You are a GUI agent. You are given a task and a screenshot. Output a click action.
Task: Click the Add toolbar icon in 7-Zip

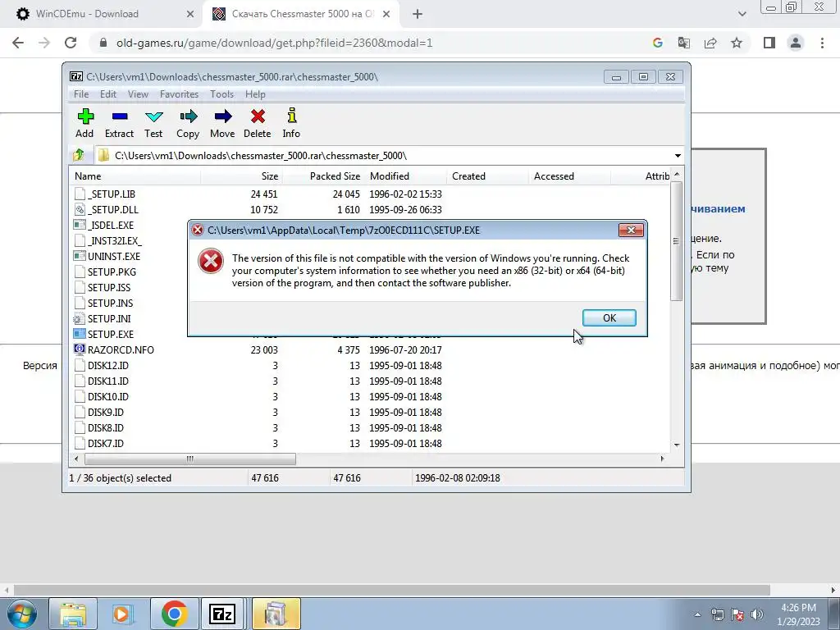84,124
